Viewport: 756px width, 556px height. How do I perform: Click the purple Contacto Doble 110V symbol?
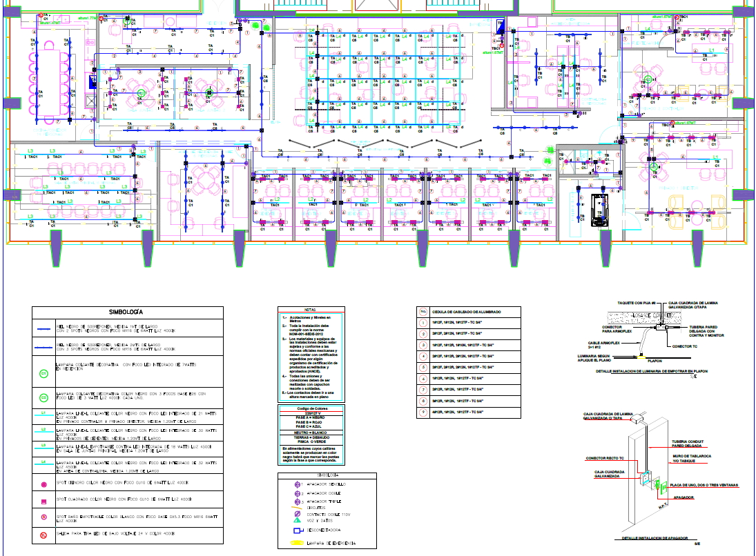tap(298, 514)
